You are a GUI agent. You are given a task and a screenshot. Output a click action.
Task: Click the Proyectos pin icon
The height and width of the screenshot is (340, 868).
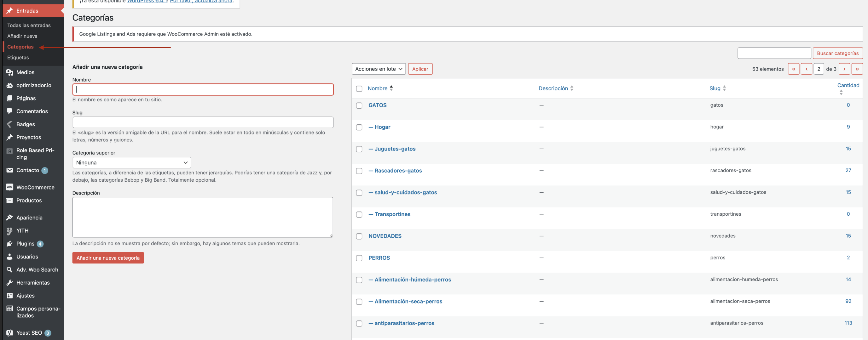9,137
